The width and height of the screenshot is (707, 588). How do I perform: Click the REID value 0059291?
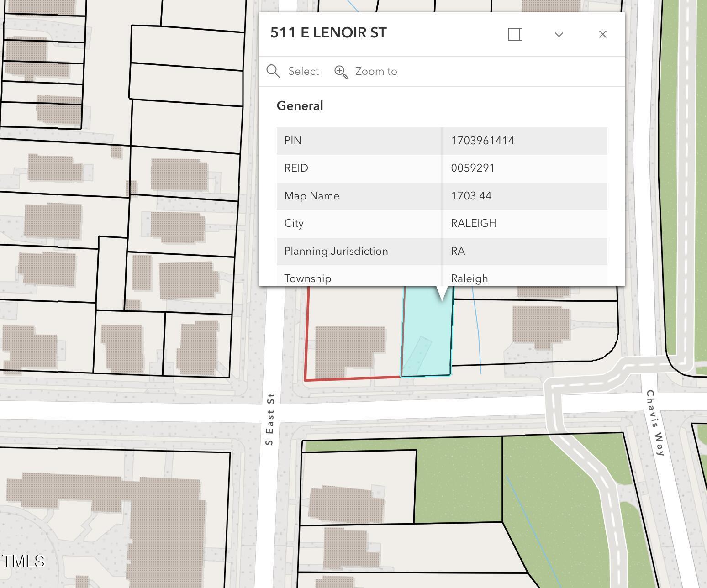click(472, 168)
